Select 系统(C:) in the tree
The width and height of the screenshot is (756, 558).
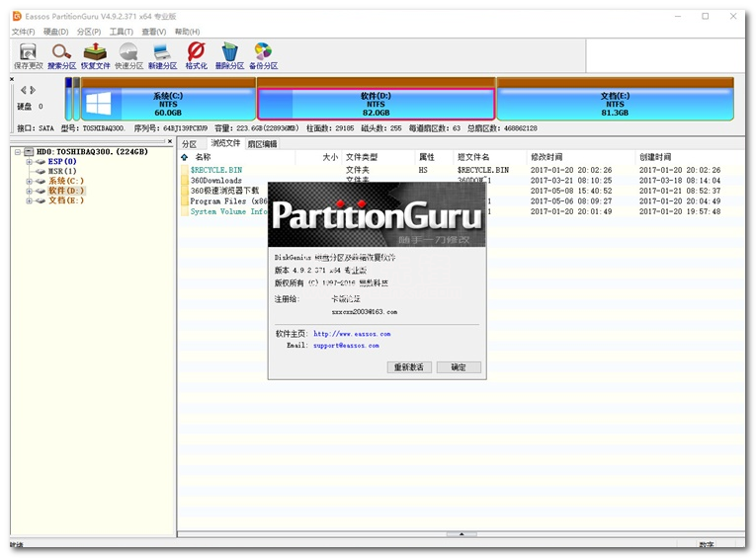pos(66,181)
